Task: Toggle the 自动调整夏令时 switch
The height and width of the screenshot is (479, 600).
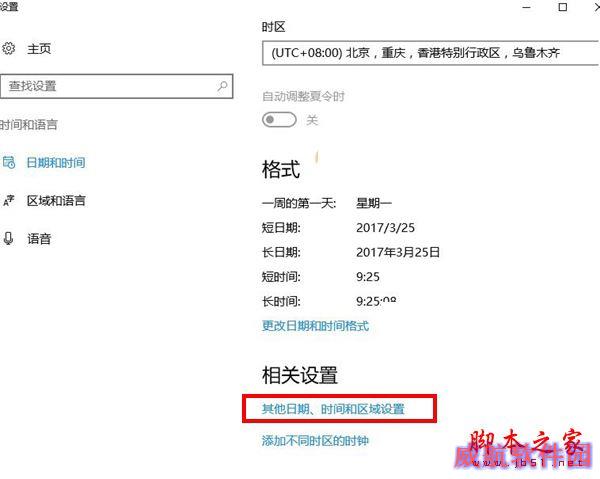Action: [279, 120]
